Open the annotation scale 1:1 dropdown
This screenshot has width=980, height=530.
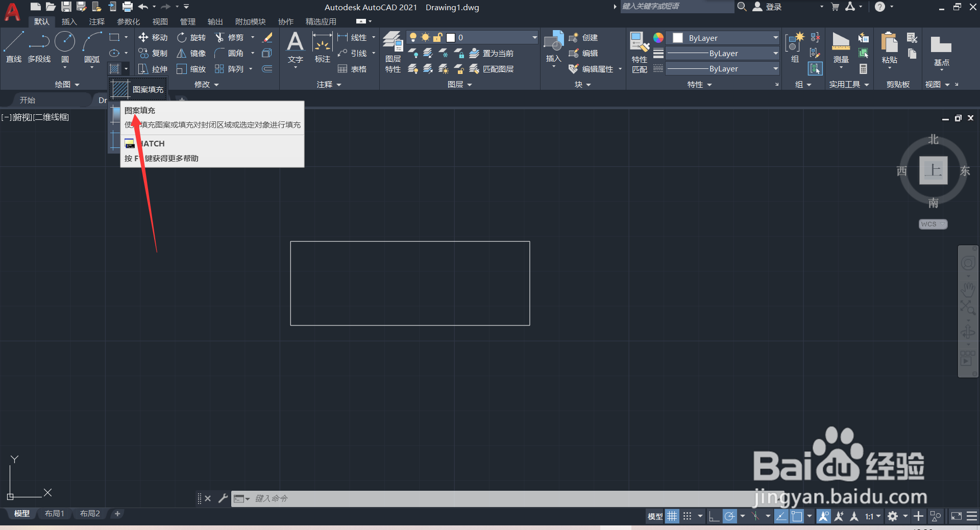[x=873, y=516]
